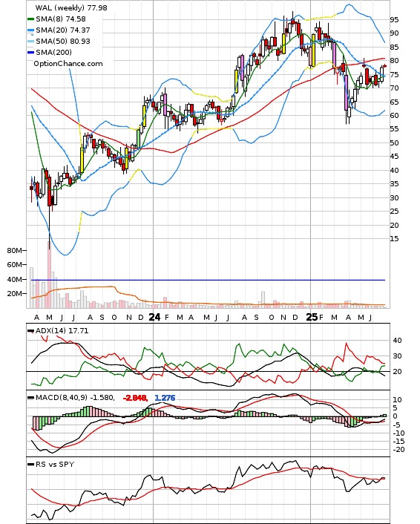
Task: Click the RS vs SPY panel label
Action: 55,464
